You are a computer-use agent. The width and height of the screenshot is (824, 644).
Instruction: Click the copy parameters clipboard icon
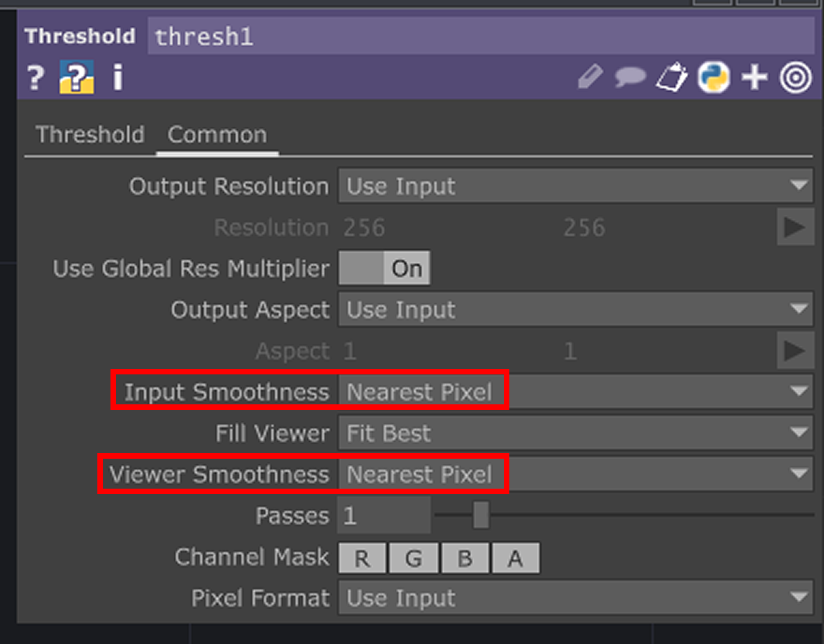[672, 77]
